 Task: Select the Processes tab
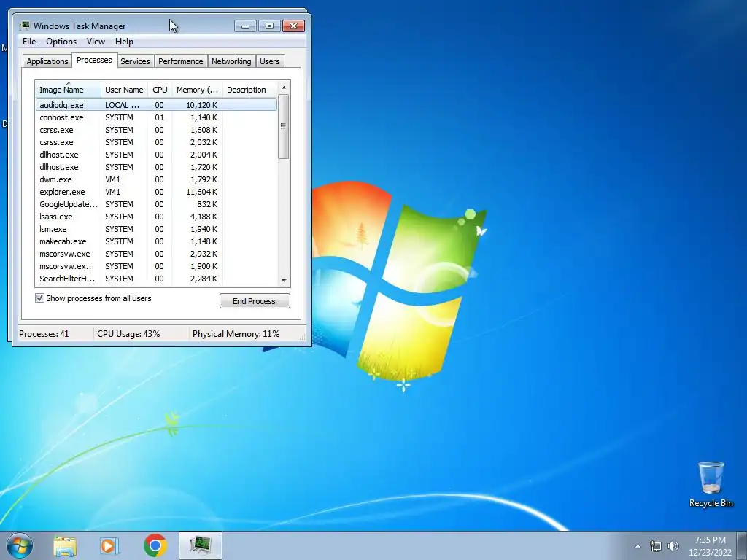point(94,60)
